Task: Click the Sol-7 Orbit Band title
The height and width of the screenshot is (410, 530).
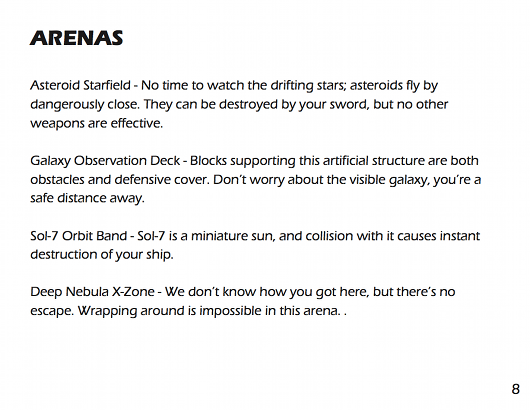Action: 78,236
